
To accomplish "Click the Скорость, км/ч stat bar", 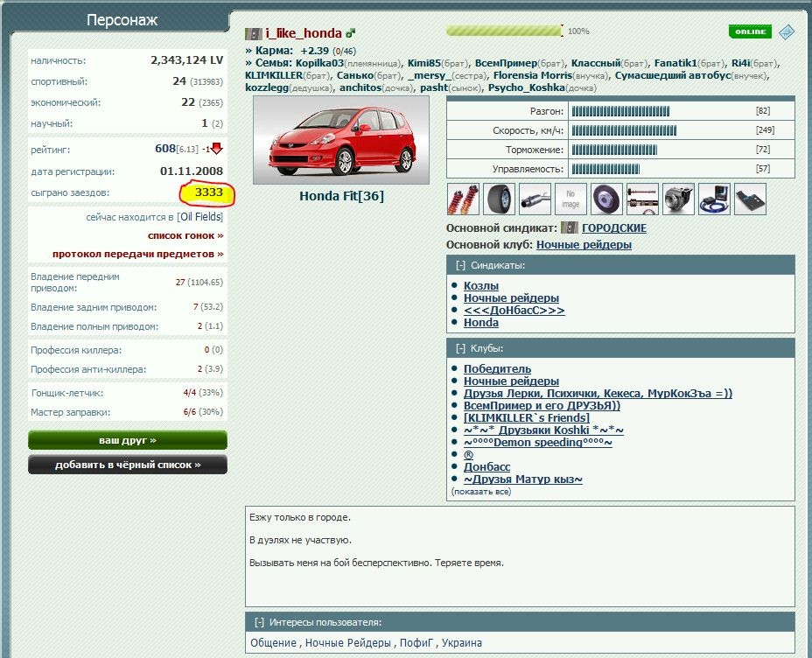I will coord(624,130).
